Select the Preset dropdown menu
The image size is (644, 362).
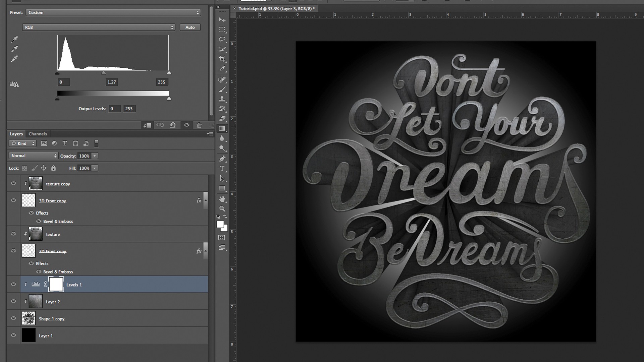tap(113, 12)
